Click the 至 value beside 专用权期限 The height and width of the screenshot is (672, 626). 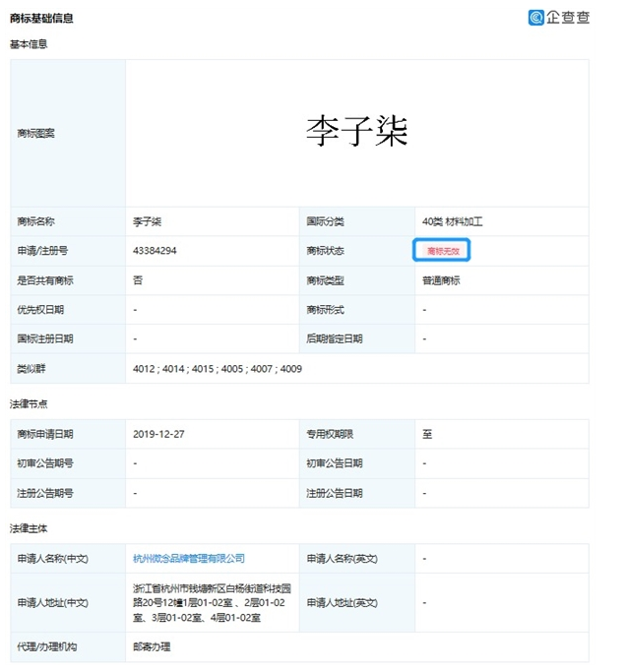point(427,434)
